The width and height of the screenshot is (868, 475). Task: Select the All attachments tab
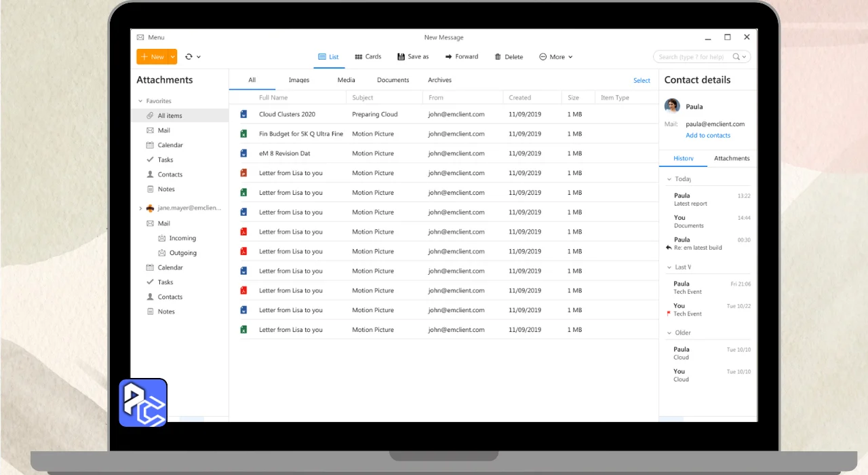252,80
